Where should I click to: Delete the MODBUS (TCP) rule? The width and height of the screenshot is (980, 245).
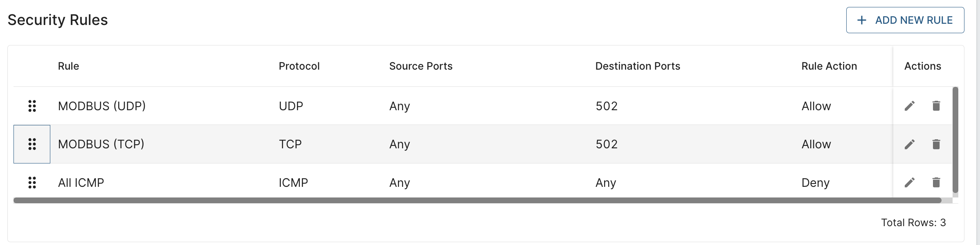point(936,144)
